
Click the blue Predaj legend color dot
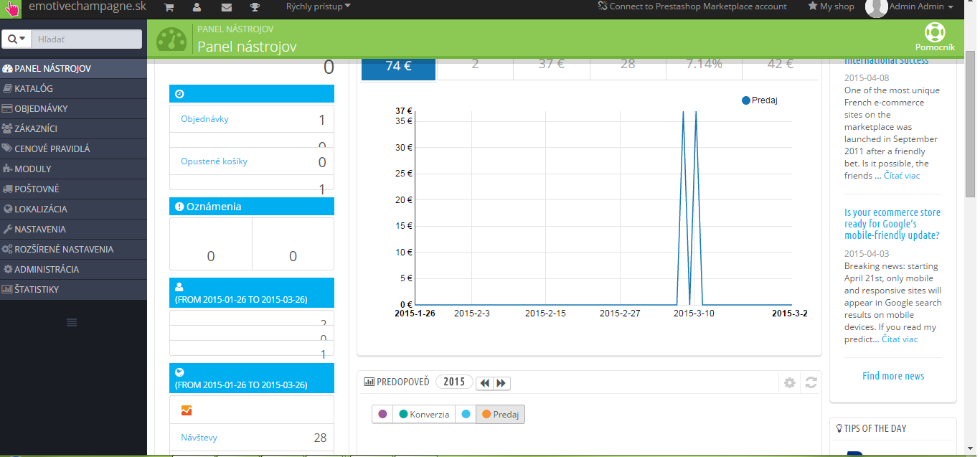tap(746, 100)
